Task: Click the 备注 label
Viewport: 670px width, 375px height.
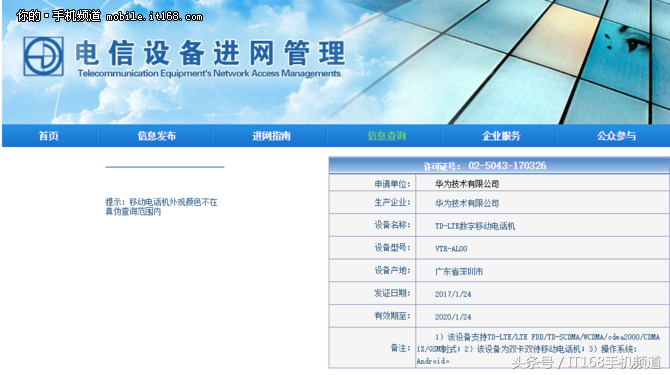Action: 400,348
